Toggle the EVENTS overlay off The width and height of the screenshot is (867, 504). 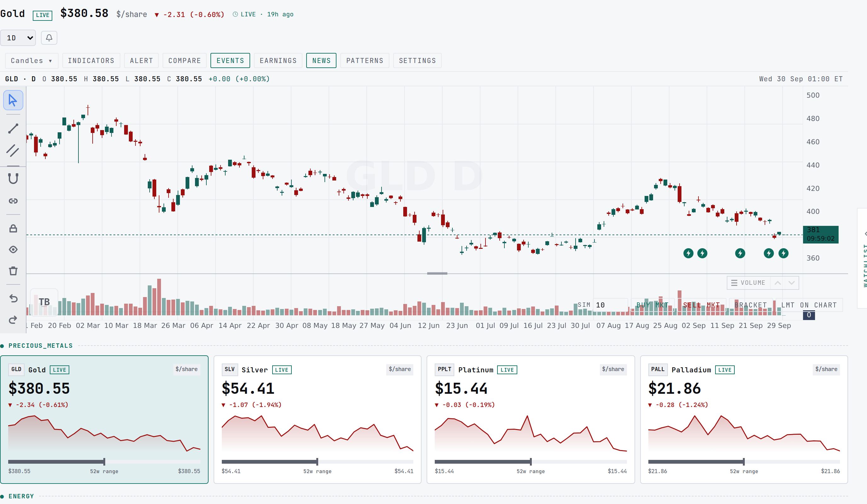click(x=230, y=60)
